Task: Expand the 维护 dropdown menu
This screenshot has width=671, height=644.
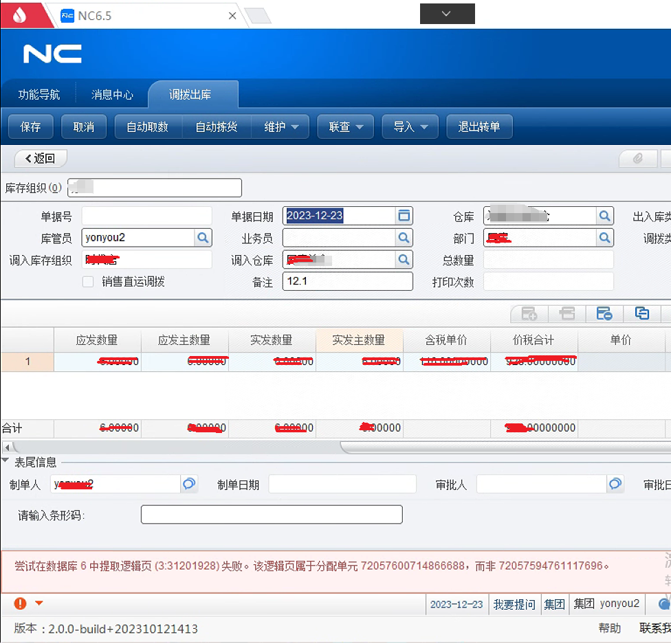Action: [281, 127]
